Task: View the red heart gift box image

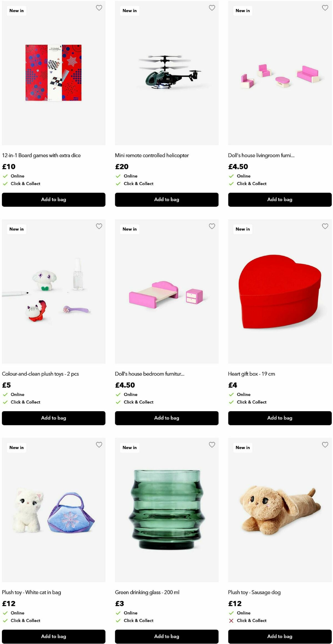Action: [x=280, y=291]
